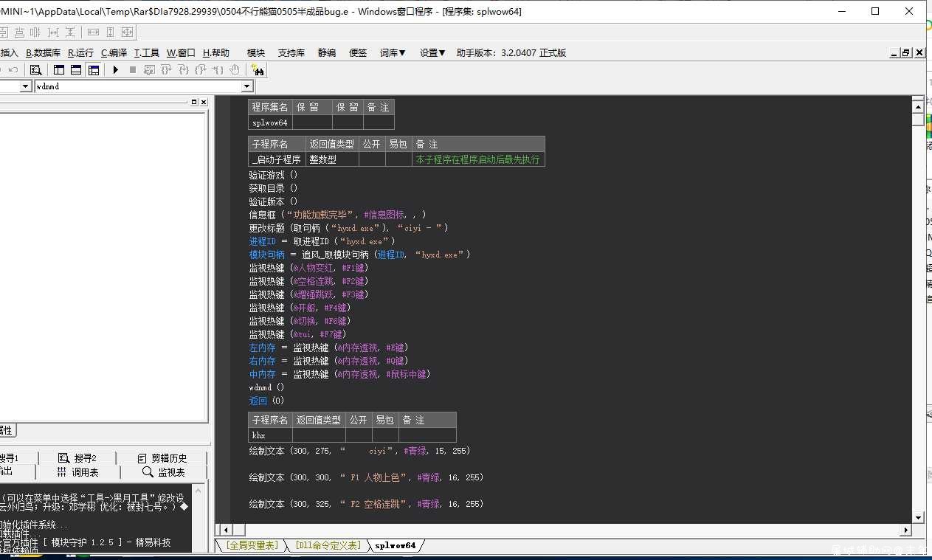
Task: Click the step-into braces debug icon
Action: (x=184, y=70)
